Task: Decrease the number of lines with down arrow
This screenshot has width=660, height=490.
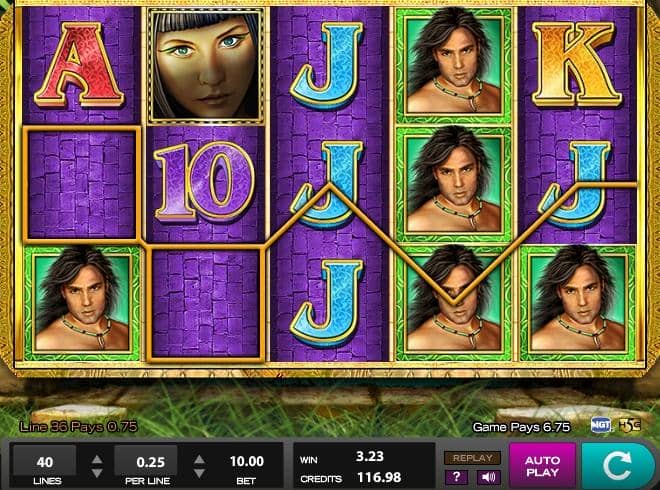Action: click(x=97, y=473)
